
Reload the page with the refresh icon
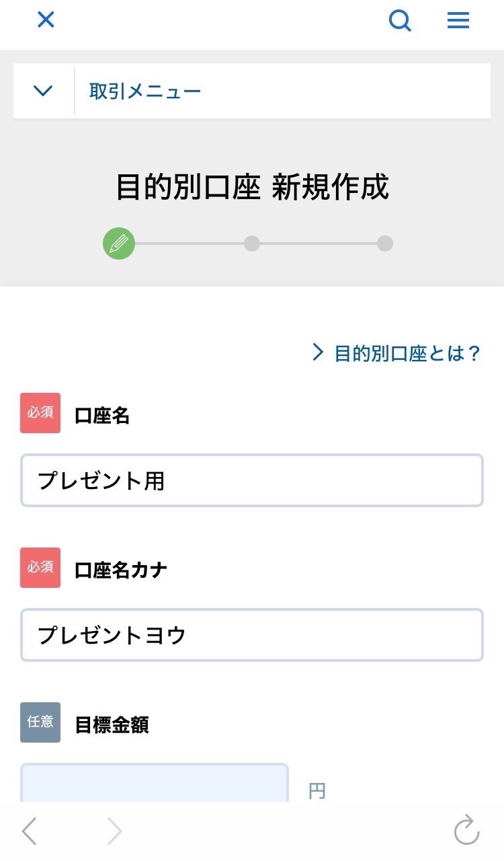point(466,830)
